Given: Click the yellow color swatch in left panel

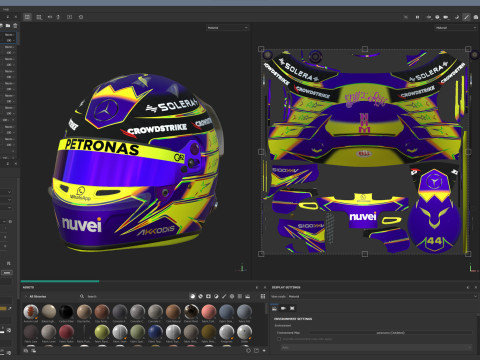Looking at the screenshot, I should (3, 309).
